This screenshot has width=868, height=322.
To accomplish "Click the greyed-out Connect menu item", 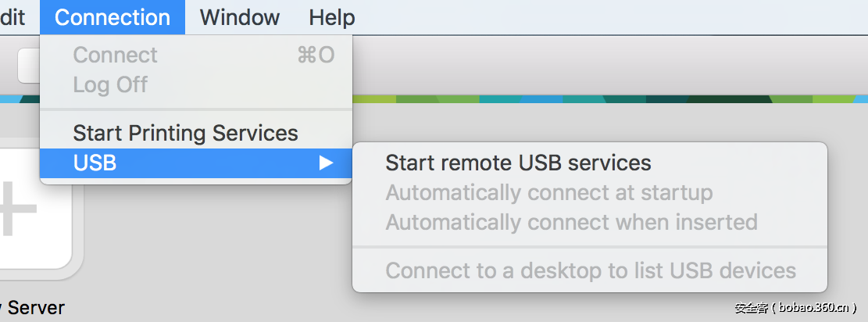I will pos(115,55).
